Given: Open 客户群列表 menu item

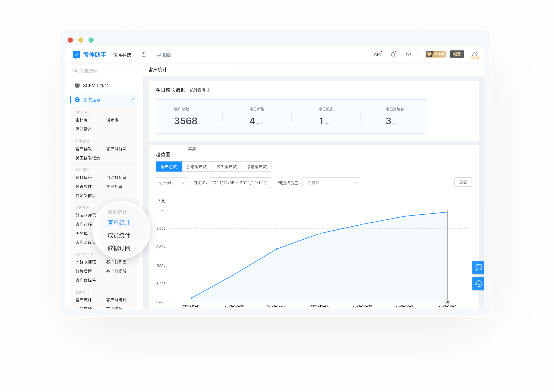Looking at the screenshot, I should click(x=116, y=262).
